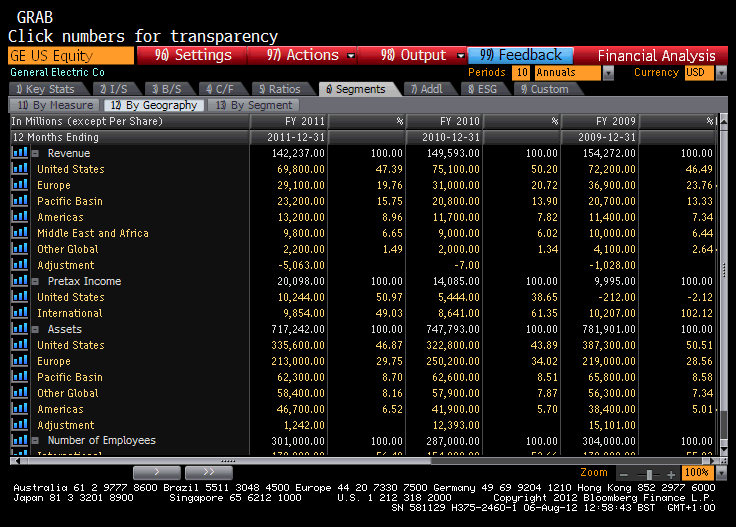Select the By Measure sub-tab

[55, 105]
